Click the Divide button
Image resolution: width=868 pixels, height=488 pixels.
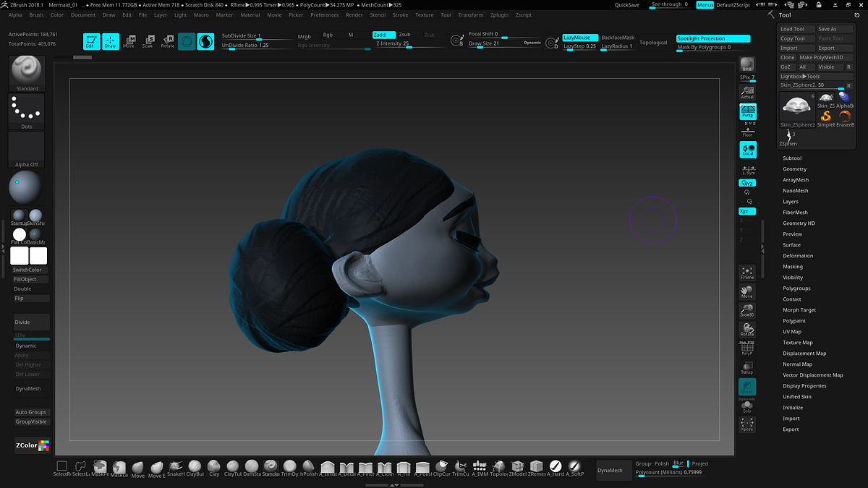pos(32,322)
